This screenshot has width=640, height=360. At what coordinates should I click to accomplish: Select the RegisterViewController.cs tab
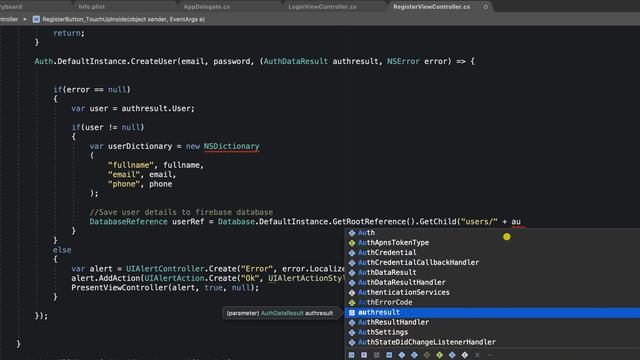431,7
